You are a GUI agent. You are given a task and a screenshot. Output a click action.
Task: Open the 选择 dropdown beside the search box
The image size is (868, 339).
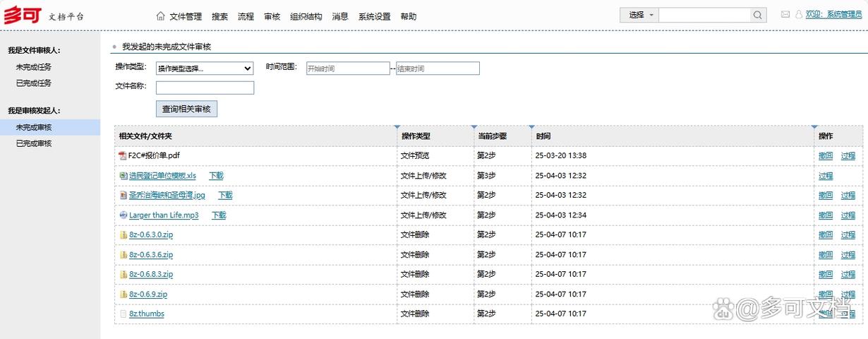tap(639, 15)
